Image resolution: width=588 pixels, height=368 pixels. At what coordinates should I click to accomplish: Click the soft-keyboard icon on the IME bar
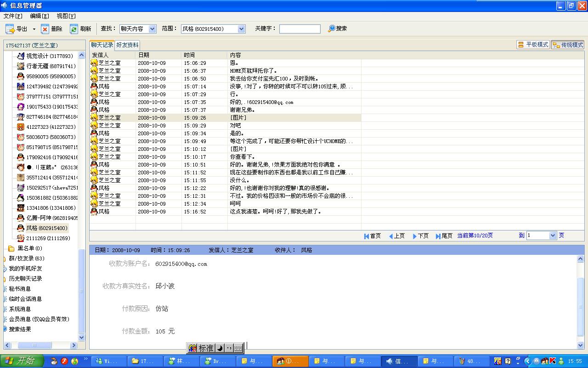coord(238,348)
